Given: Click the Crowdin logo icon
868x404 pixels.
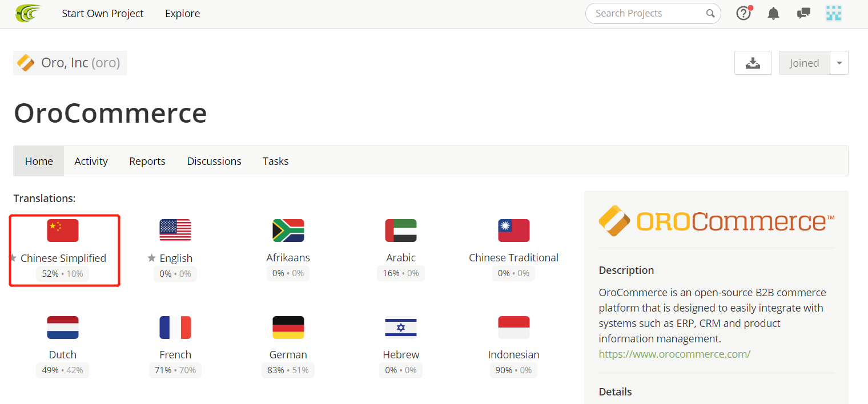Looking at the screenshot, I should pos(29,13).
